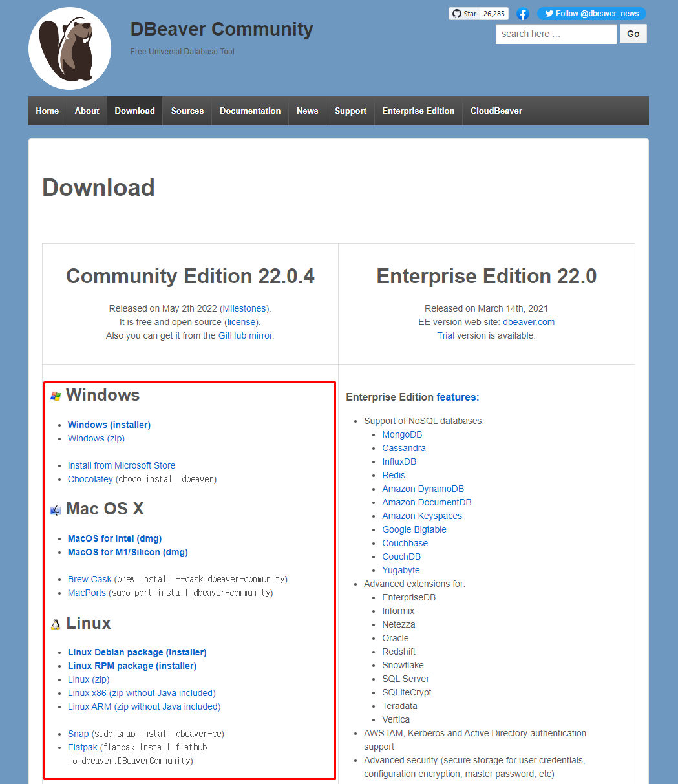Open the Amazon DynamoDB link
This screenshot has height=784, width=678.
point(423,489)
